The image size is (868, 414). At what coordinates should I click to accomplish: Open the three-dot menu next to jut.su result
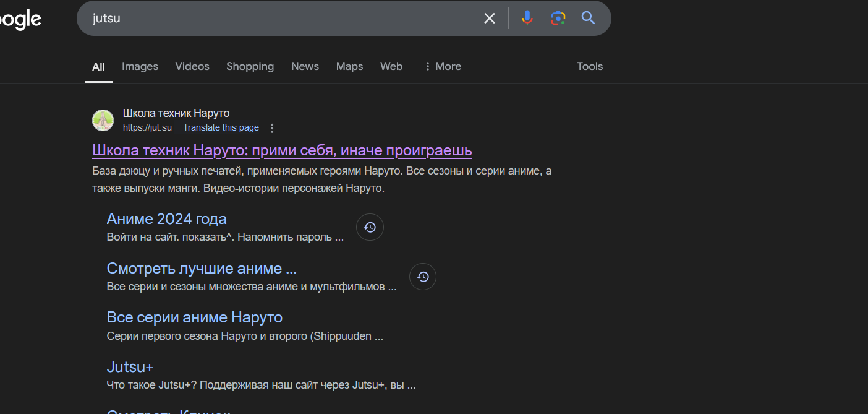point(272,127)
